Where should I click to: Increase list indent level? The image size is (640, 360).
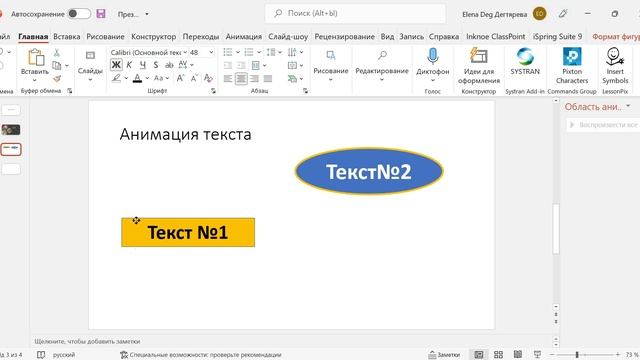[241, 65]
